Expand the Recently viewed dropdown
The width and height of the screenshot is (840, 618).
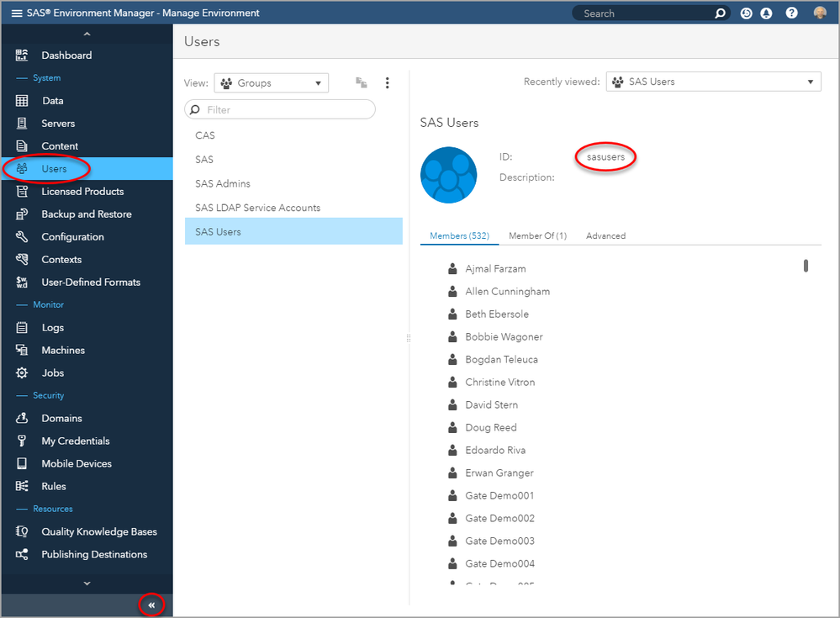coord(713,82)
